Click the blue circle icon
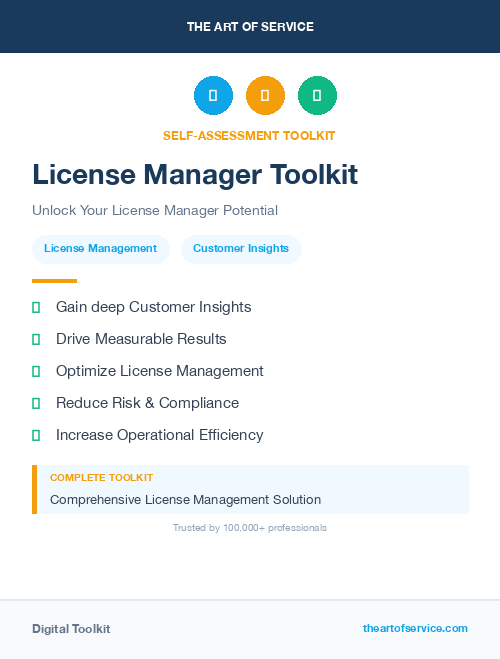 (213, 95)
